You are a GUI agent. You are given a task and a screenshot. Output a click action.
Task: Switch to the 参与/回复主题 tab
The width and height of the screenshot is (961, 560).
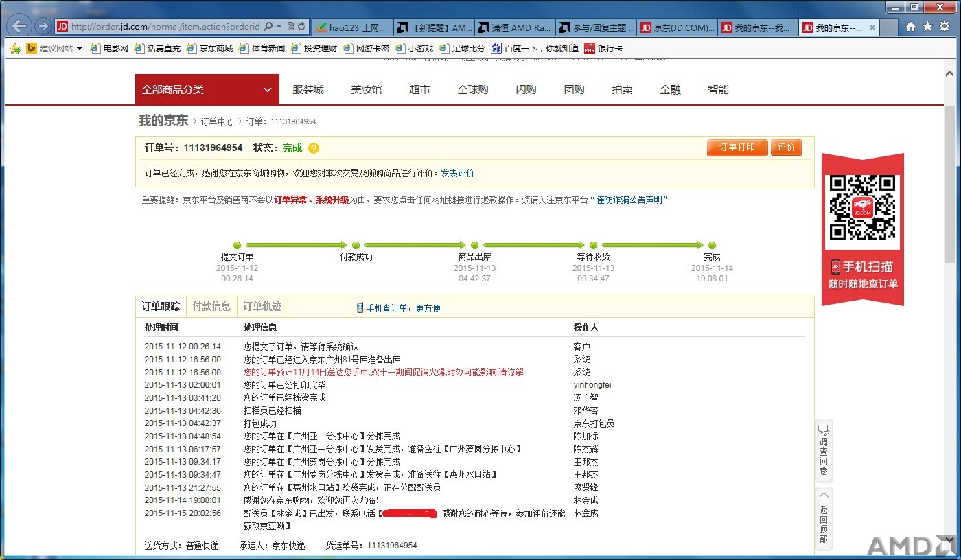(597, 27)
